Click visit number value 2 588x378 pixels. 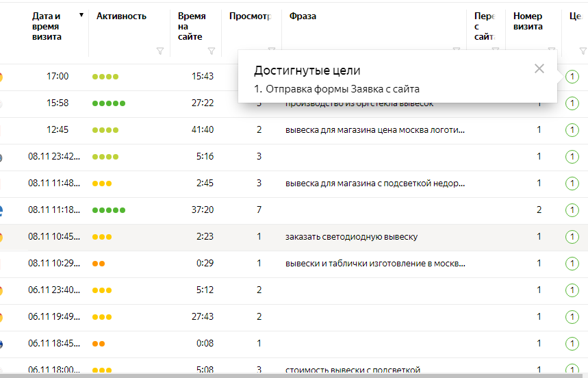pyautogui.click(x=539, y=210)
